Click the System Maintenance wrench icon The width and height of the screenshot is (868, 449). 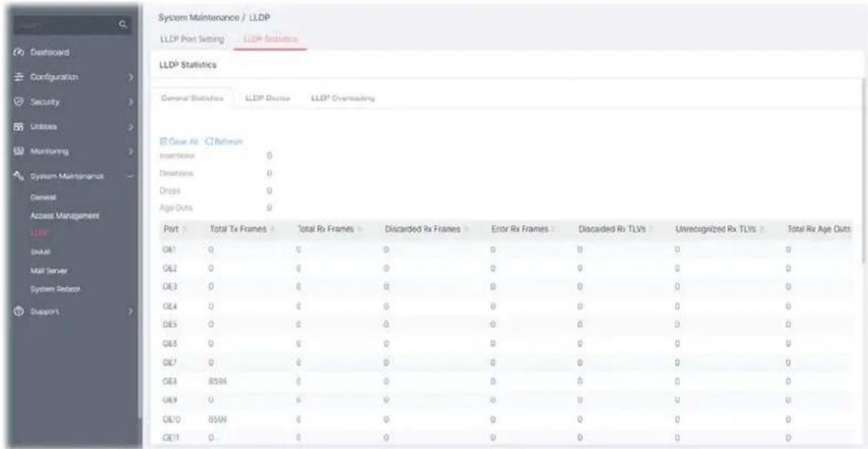17,176
